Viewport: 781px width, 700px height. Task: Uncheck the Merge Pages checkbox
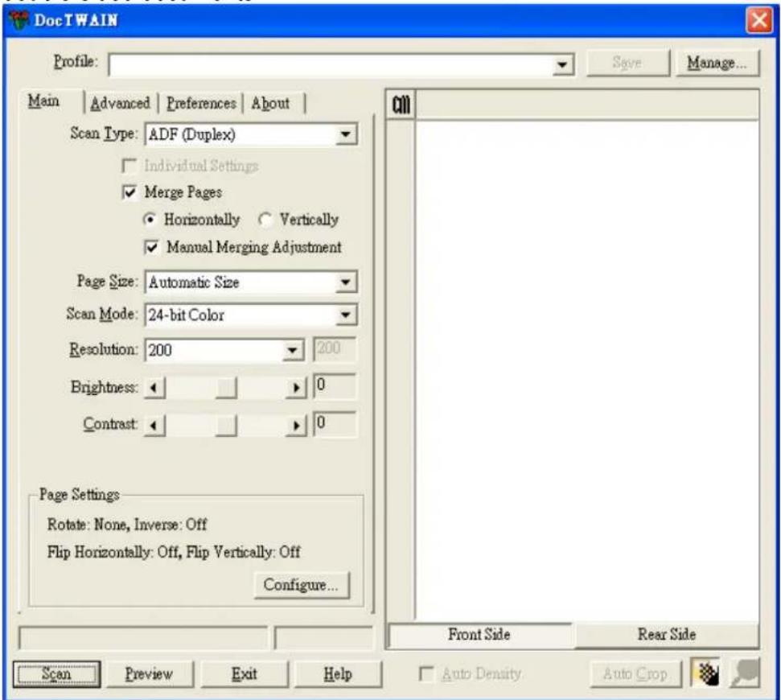point(129,192)
